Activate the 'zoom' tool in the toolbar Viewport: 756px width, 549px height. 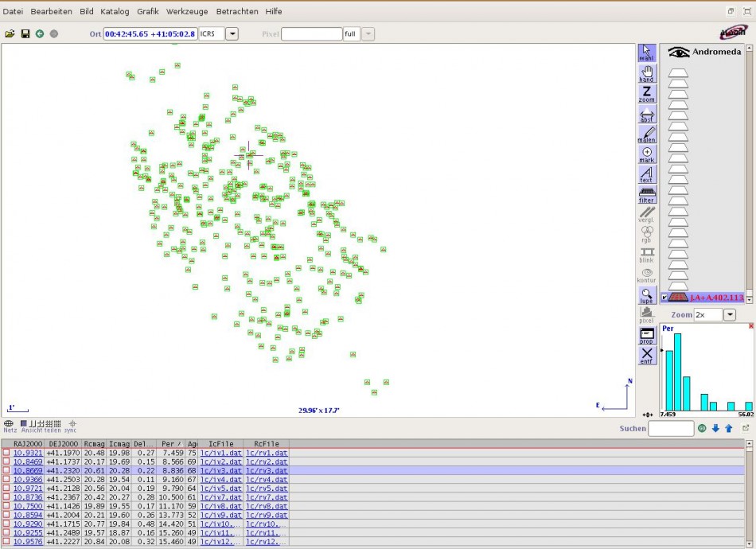[x=646, y=94]
